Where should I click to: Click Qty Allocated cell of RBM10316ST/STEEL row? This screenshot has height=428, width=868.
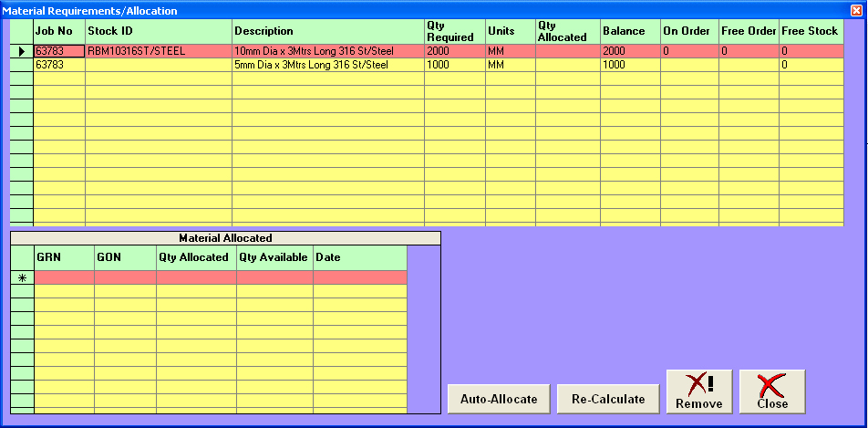coord(568,51)
